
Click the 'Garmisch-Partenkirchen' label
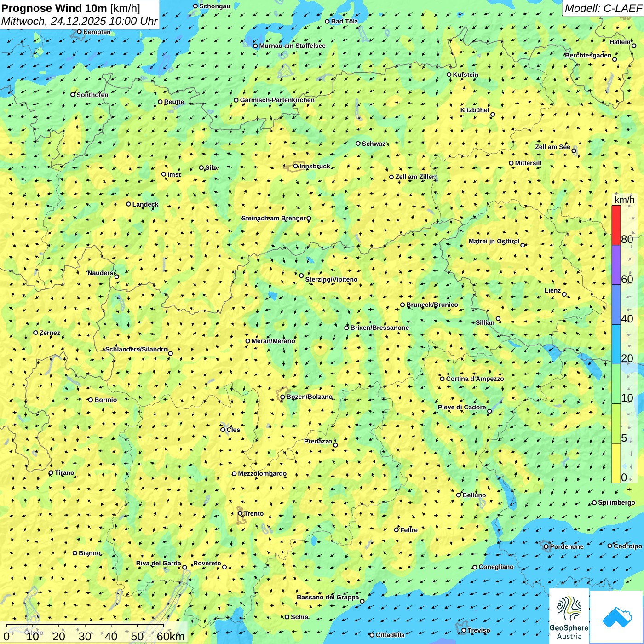click(277, 100)
